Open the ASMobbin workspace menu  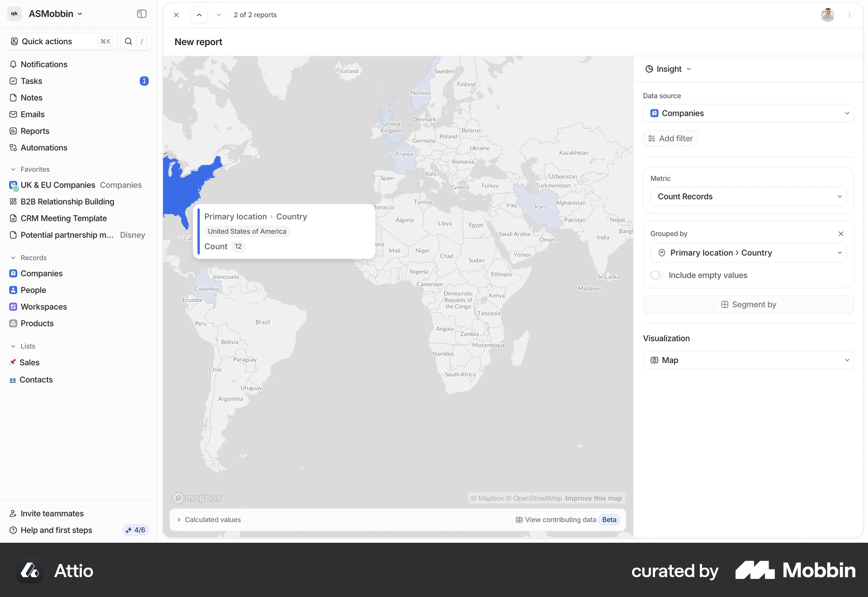point(54,14)
